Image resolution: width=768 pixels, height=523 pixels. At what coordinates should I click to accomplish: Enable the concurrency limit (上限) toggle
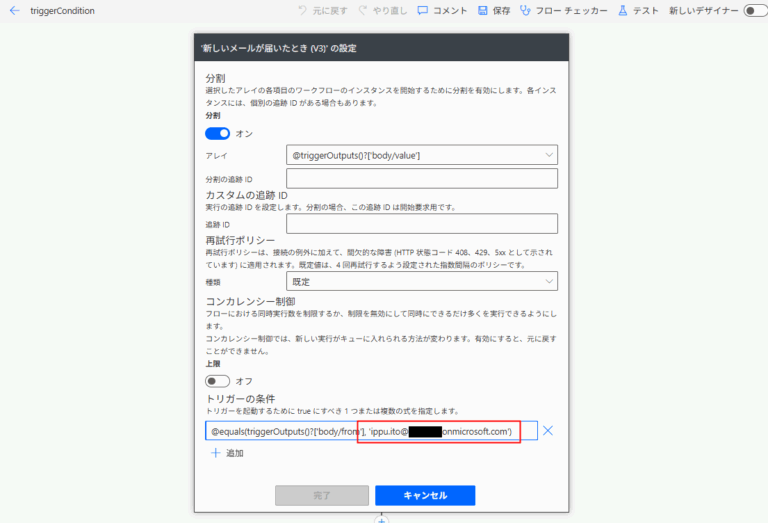[x=217, y=381]
